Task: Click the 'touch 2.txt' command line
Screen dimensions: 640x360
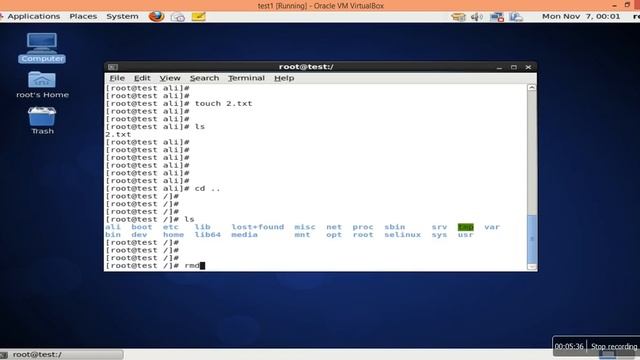Action: click(224, 104)
